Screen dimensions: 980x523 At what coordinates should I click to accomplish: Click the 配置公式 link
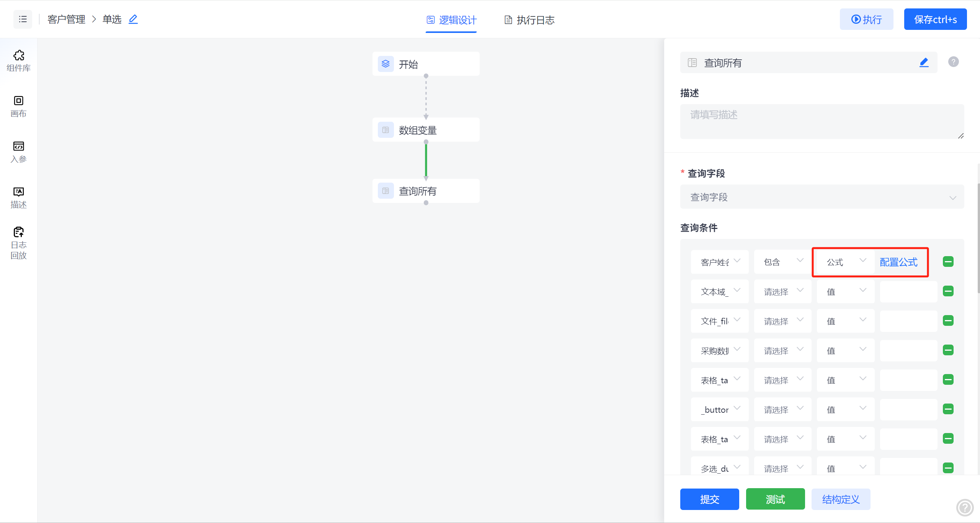[898, 262]
